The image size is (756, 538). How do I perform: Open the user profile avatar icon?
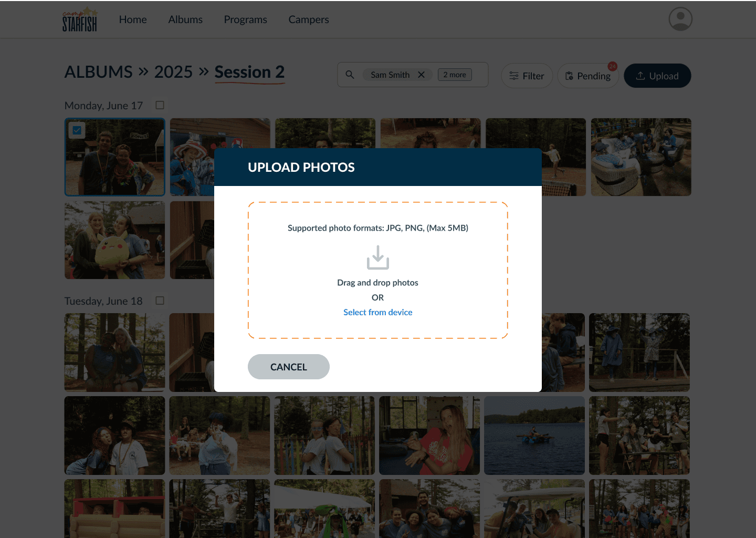[x=680, y=19]
